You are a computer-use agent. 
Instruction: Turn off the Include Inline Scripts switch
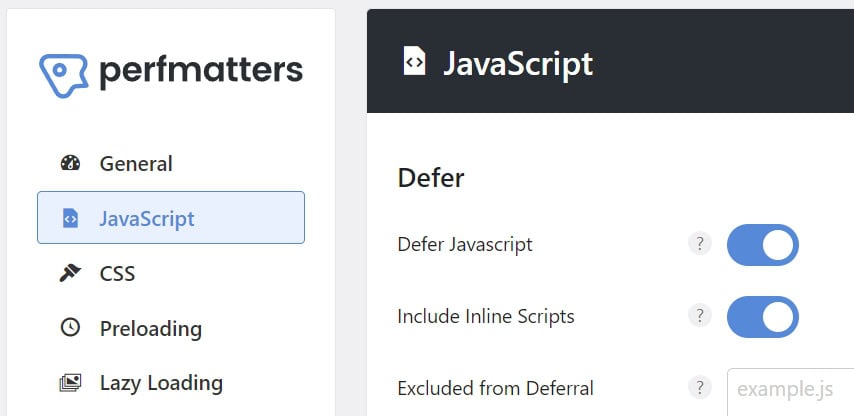[762, 317]
